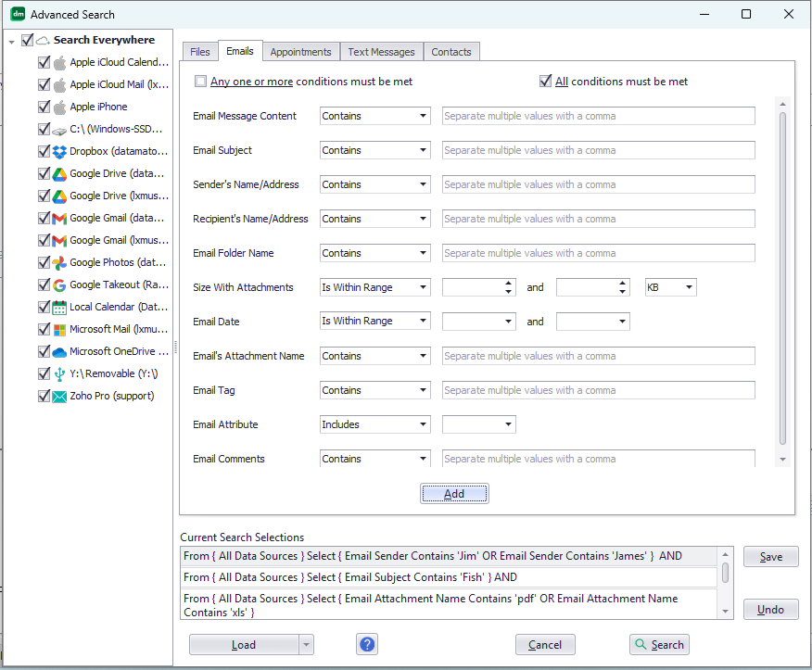The width and height of the screenshot is (812, 670).
Task: Click inside the Email Subject value field
Action: coord(597,150)
